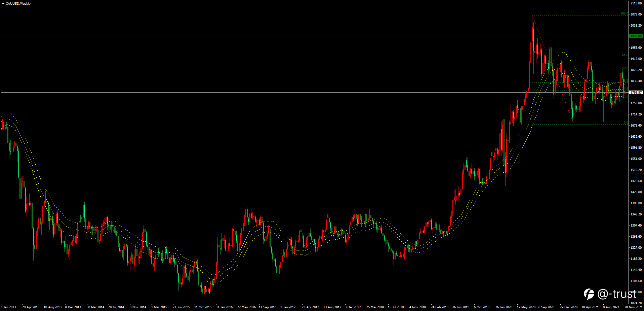Click the 1266.60 price axis value
The width and height of the screenshot is (644, 311).
pos(637,237)
